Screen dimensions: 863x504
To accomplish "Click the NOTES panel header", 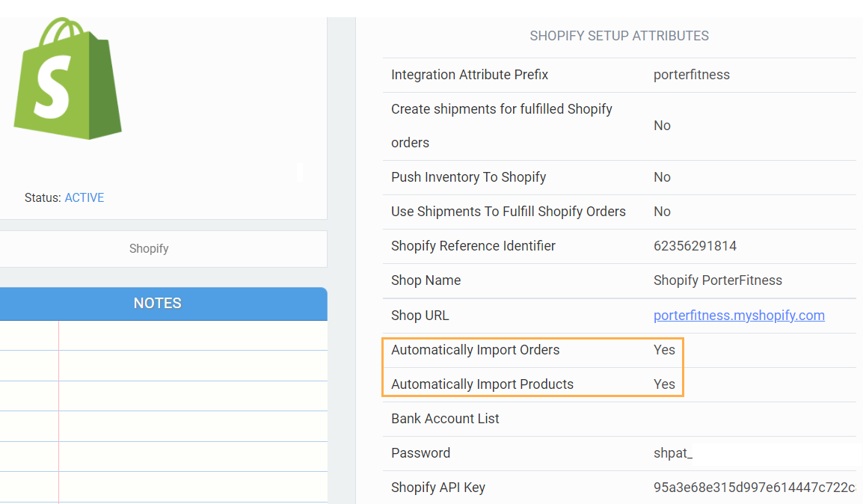I will click(x=157, y=304).
